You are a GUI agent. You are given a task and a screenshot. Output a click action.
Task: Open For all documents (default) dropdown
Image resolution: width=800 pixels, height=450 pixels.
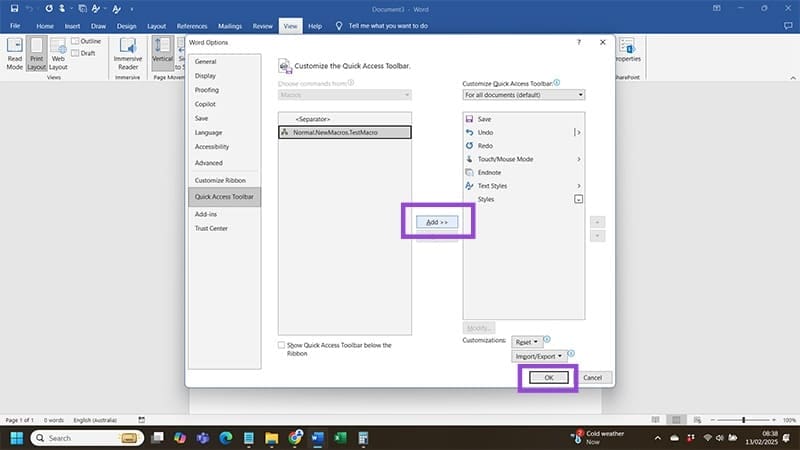[x=523, y=95]
